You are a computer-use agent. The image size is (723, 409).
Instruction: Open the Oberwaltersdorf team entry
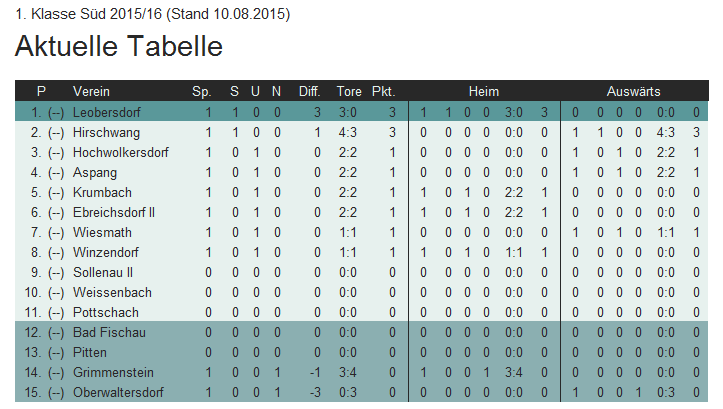(119, 392)
